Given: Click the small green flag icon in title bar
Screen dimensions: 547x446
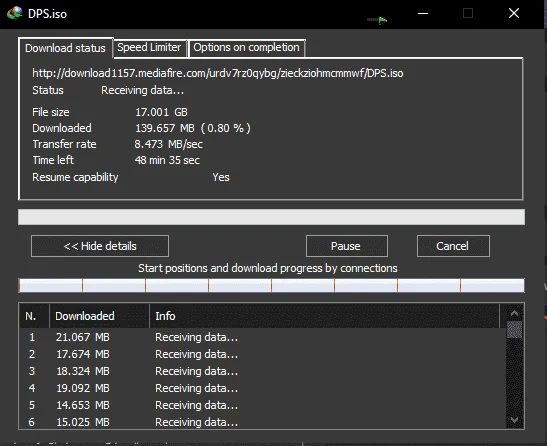Looking at the screenshot, I should (382, 21).
